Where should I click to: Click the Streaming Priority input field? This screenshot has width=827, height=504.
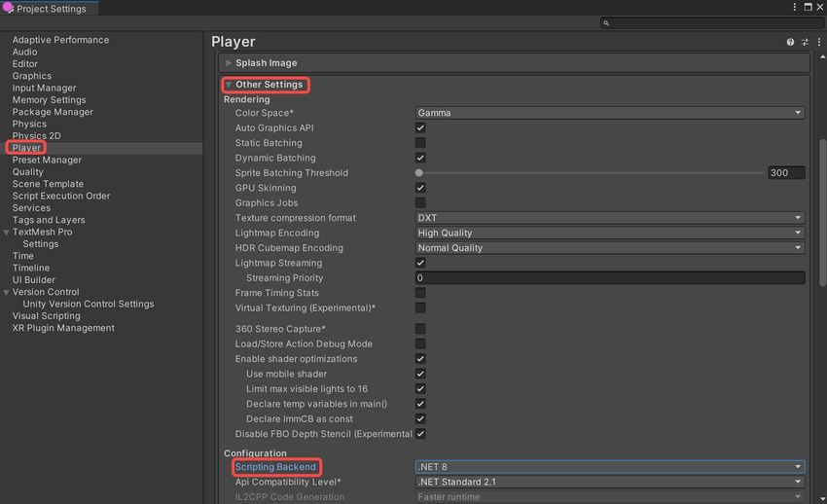609,278
